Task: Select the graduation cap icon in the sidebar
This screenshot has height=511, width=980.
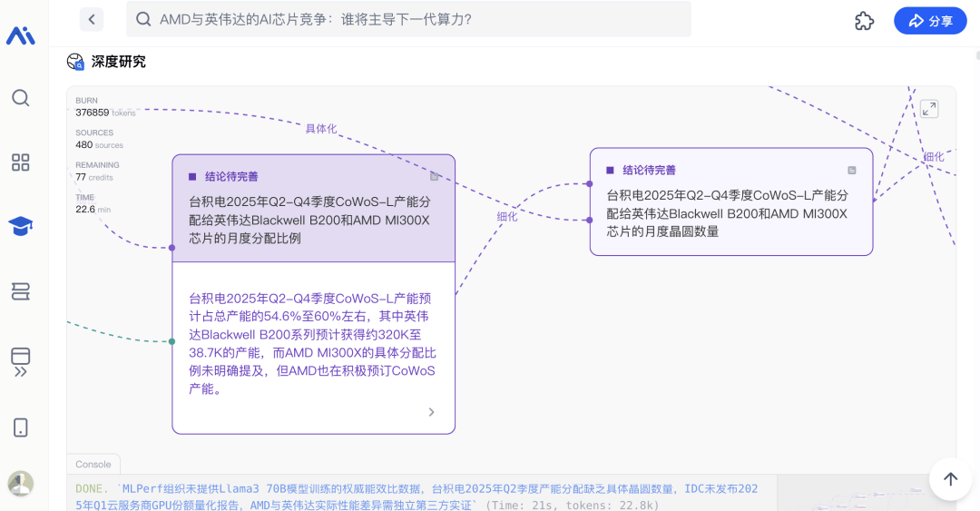Action: [21, 226]
